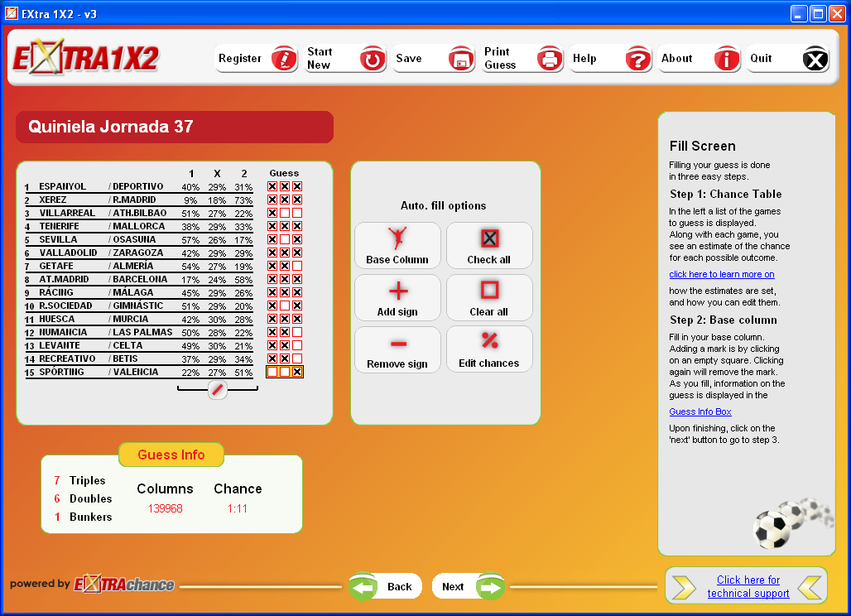Click the 'Step 1: Chance Table' heading

(726, 195)
